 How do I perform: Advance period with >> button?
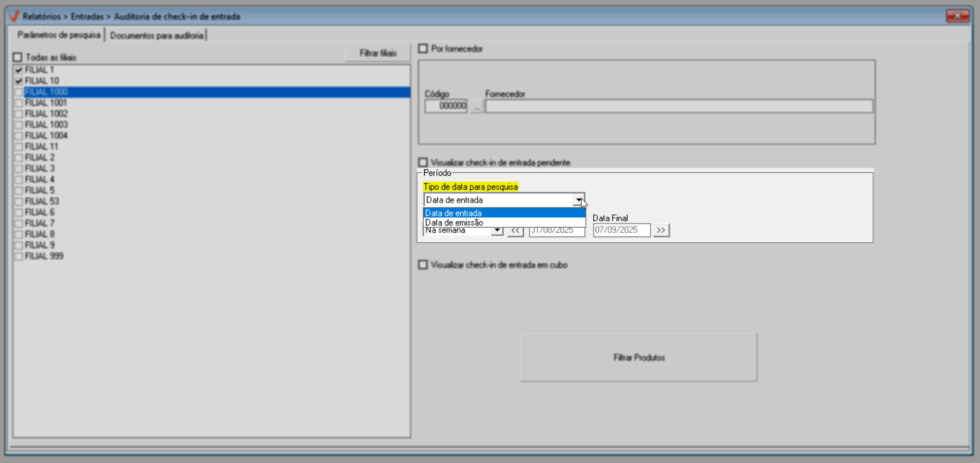(x=661, y=231)
